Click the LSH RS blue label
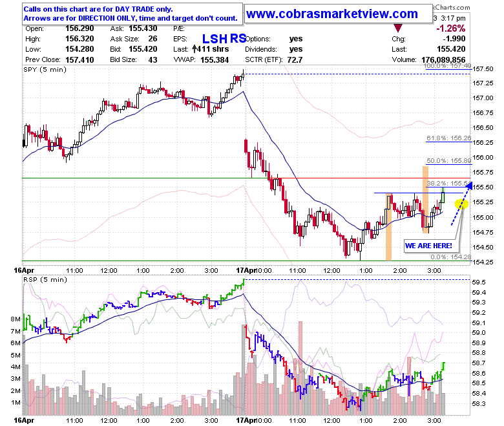The height and width of the screenshot is (426, 504). [224, 39]
